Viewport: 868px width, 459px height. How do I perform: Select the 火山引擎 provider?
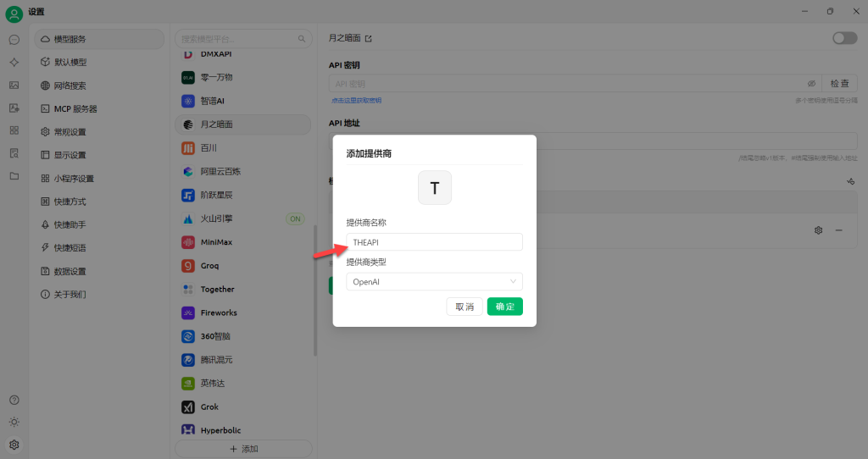(x=243, y=218)
